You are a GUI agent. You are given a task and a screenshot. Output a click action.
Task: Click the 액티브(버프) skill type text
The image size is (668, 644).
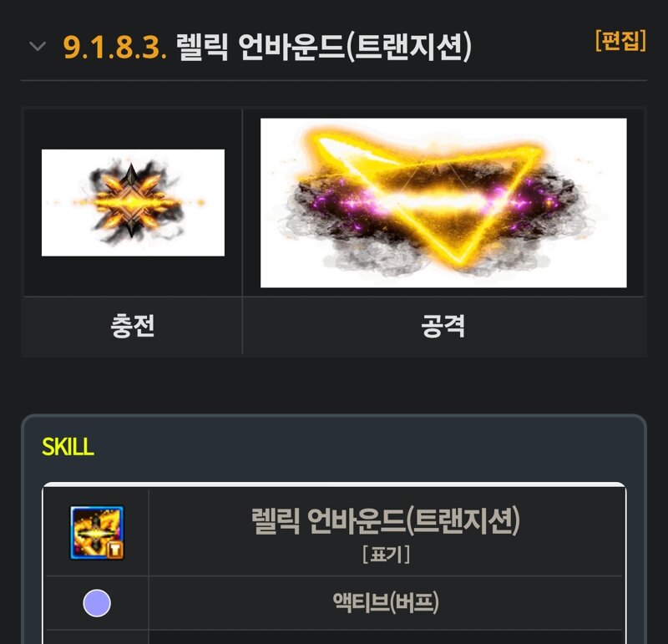386,602
